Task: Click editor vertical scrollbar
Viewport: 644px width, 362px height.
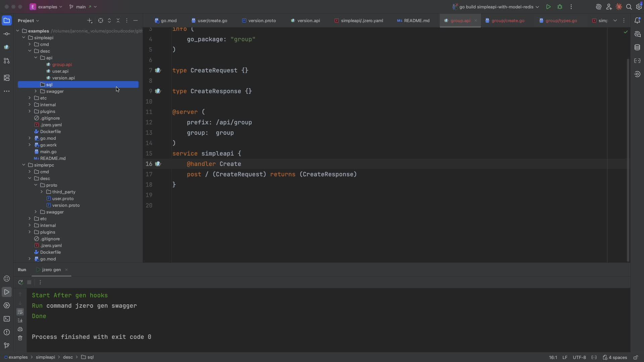Action: coord(628,160)
